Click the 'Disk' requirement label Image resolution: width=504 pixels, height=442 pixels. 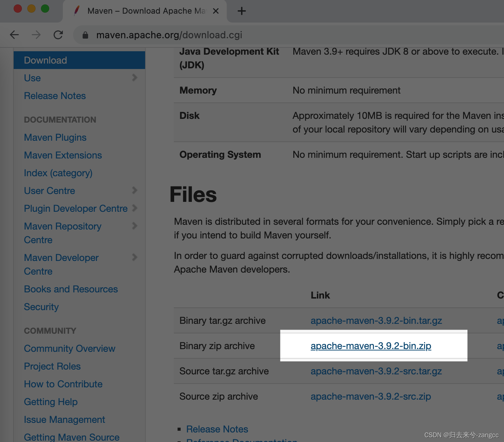[x=190, y=115]
